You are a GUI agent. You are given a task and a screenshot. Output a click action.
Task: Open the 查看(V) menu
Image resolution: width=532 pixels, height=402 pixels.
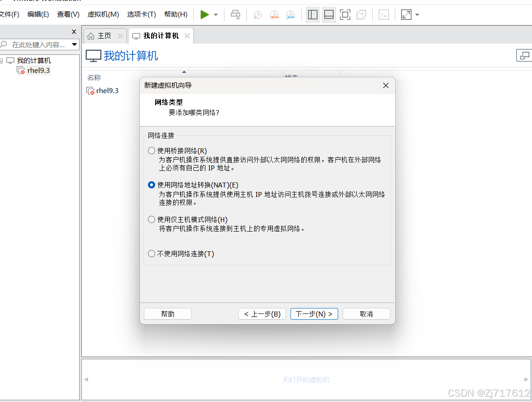pos(68,14)
